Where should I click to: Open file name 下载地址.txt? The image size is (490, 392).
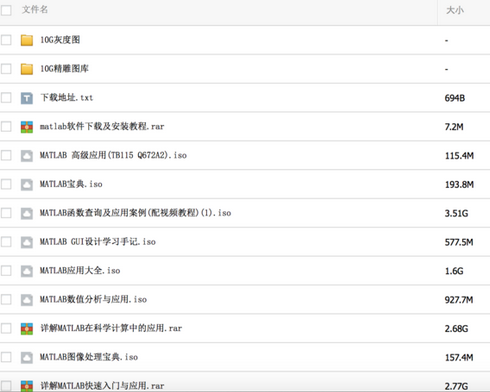pyautogui.click(x=67, y=98)
